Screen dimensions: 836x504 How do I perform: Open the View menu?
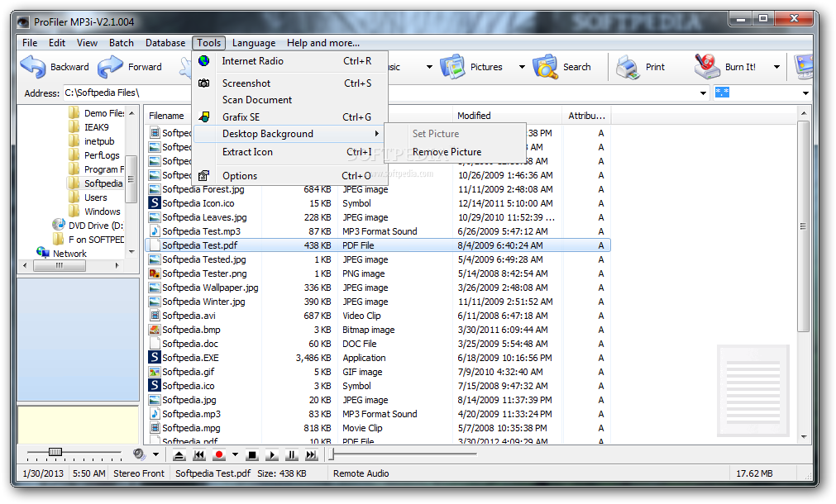pyautogui.click(x=87, y=43)
